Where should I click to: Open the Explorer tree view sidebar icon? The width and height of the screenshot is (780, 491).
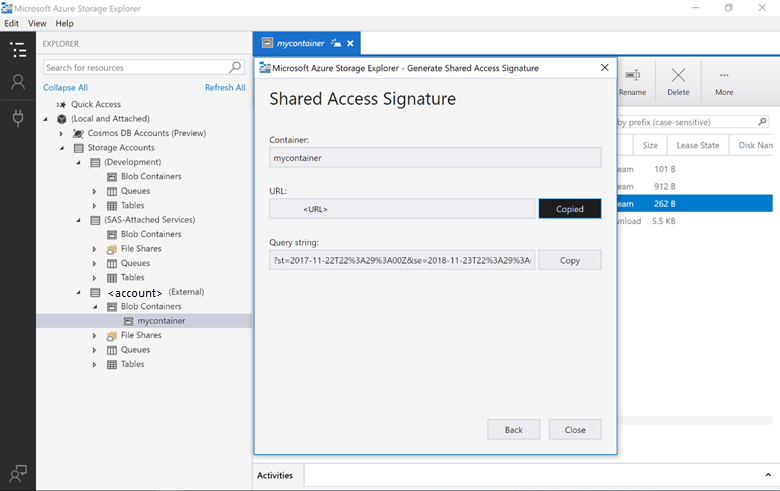(18, 50)
